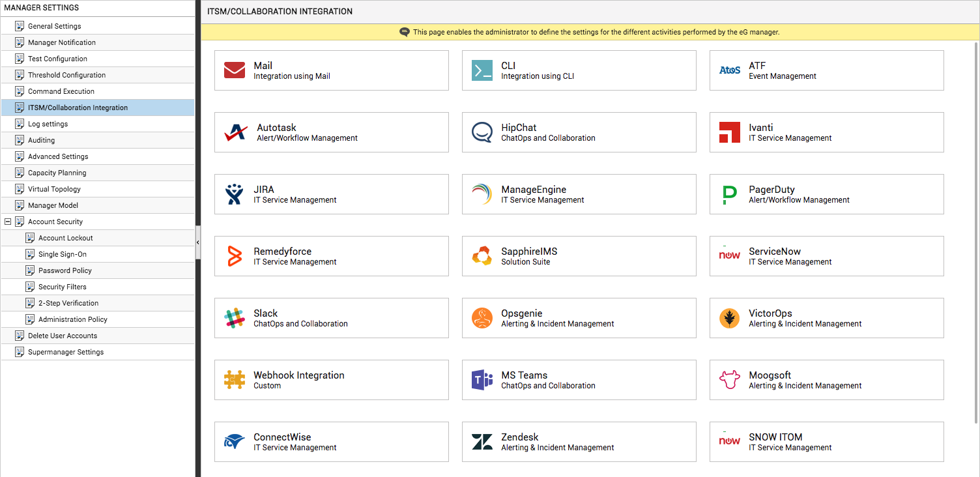Open Threshold Configuration page
The height and width of the screenshot is (477, 980).
[66, 75]
